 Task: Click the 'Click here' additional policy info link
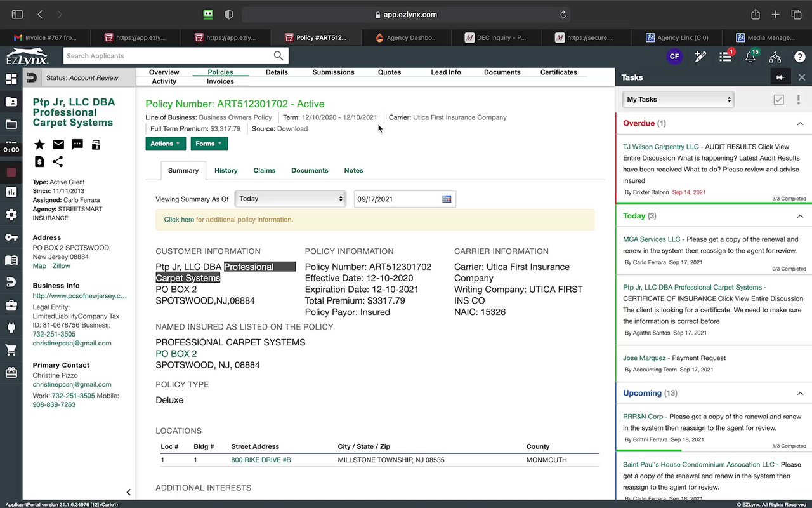click(179, 220)
